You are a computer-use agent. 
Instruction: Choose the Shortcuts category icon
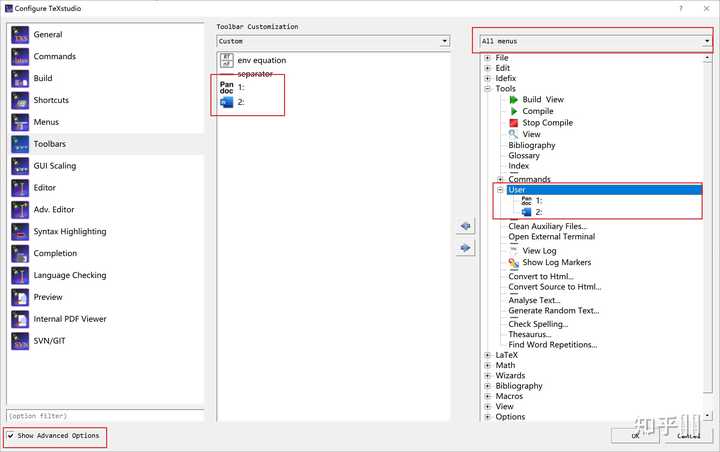(20, 101)
